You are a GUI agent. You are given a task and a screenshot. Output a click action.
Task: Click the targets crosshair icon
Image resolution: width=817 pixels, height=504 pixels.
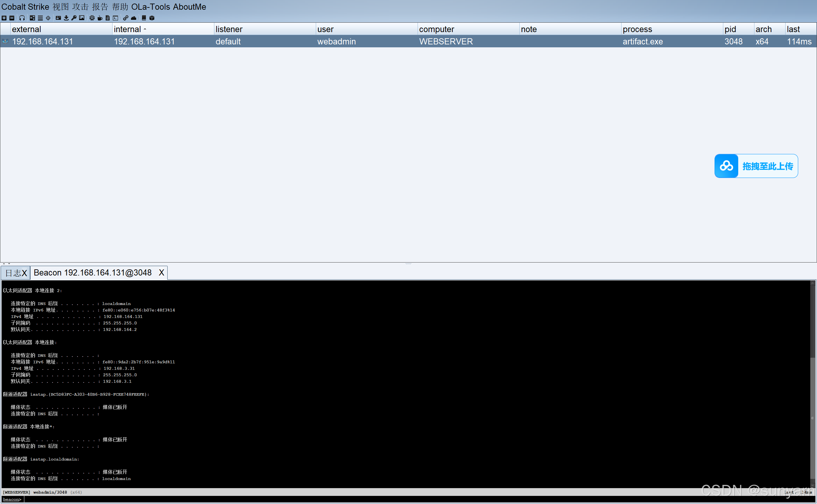coord(48,18)
